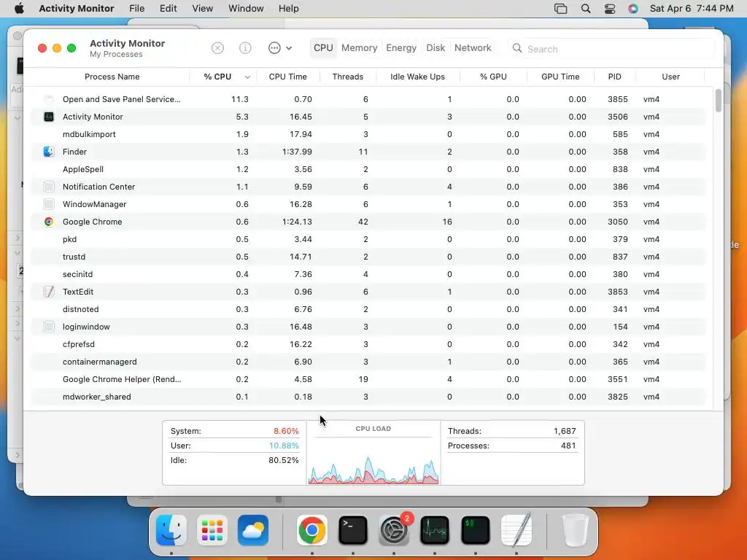The height and width of the screenshot is (560, 747).
Task: Select Google Chrome Helper (Rend... row
Action: click(368, 379)
